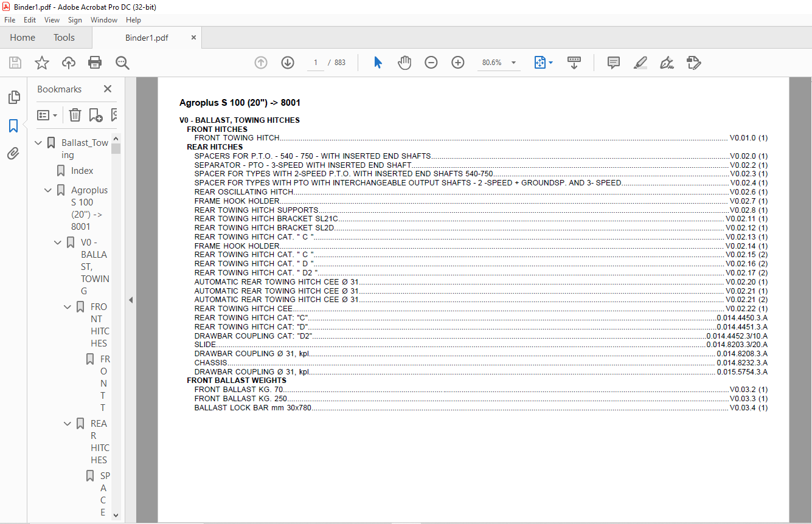Click the Agroplus S 100 page title
812x524 pixels.
click(240, 103)
